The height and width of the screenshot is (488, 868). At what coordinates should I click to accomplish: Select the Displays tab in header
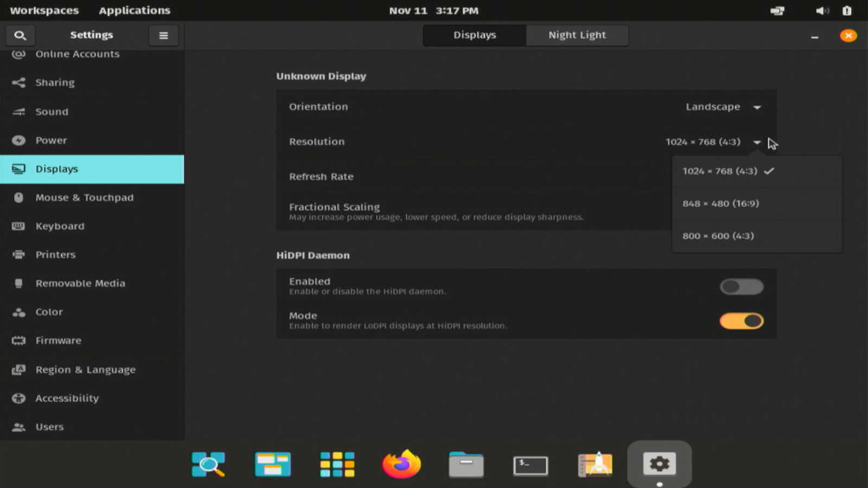click(475, 35)
